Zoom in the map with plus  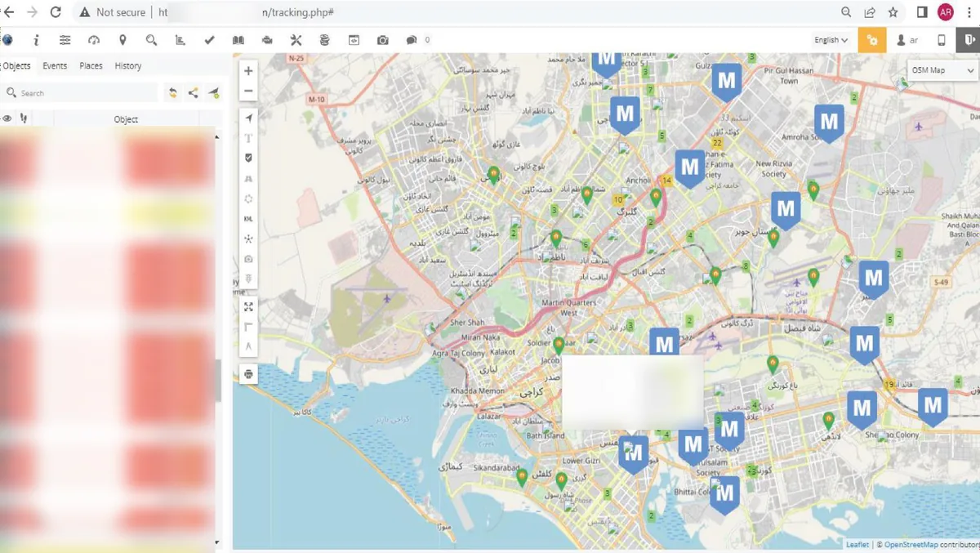pyautogui.click(x=249, y=71)
